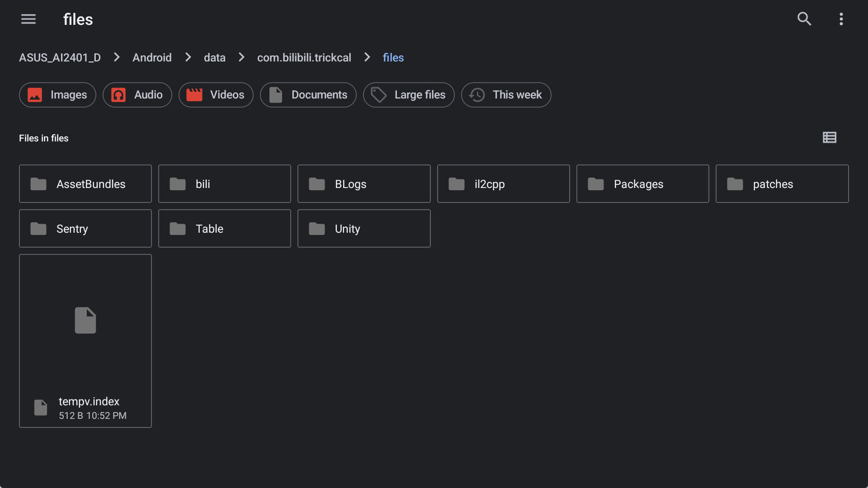Click the search magnifier icon

coord(804,19)
